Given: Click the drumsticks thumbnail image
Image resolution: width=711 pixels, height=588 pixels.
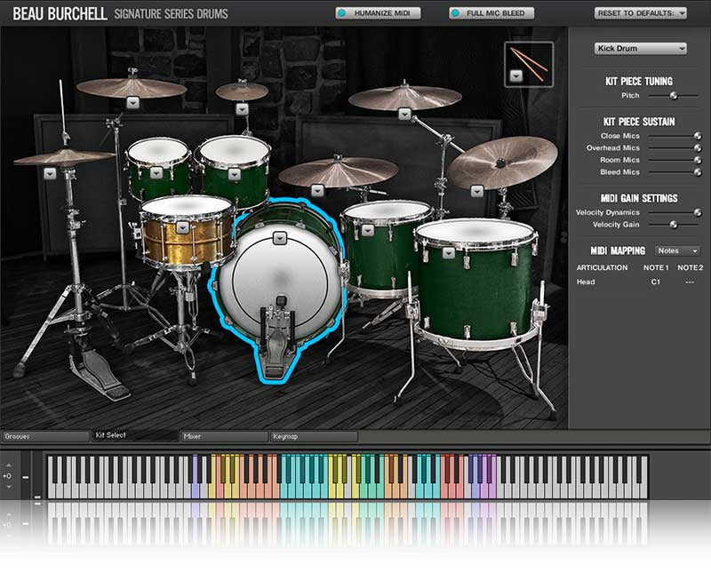Looking at the screenshot, I should click(x=531, y=65).
